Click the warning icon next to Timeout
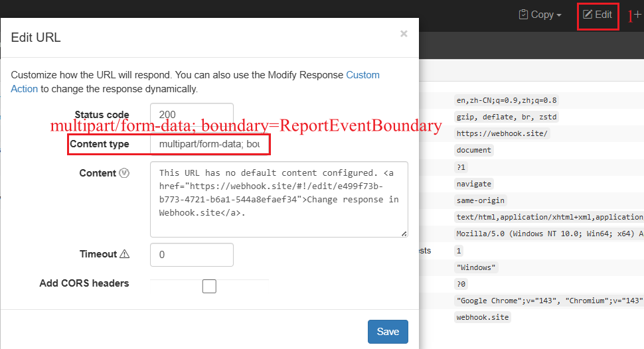 (124, 254)
